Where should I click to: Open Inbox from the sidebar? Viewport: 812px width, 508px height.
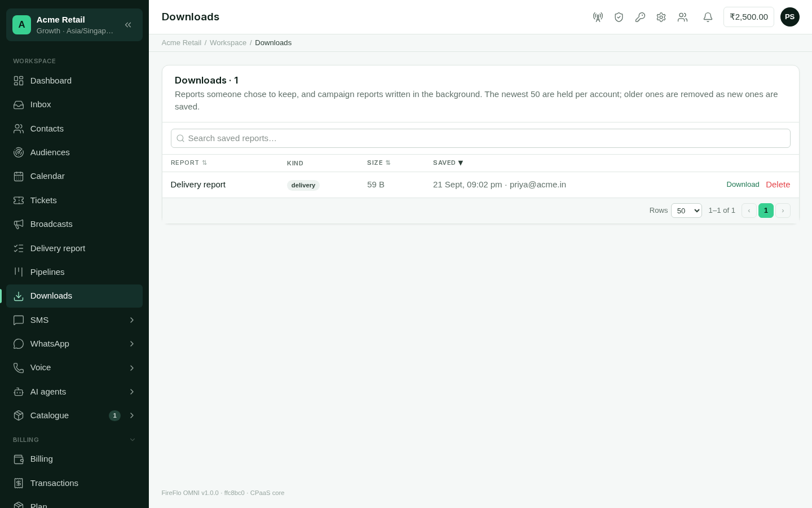[74, 104]
